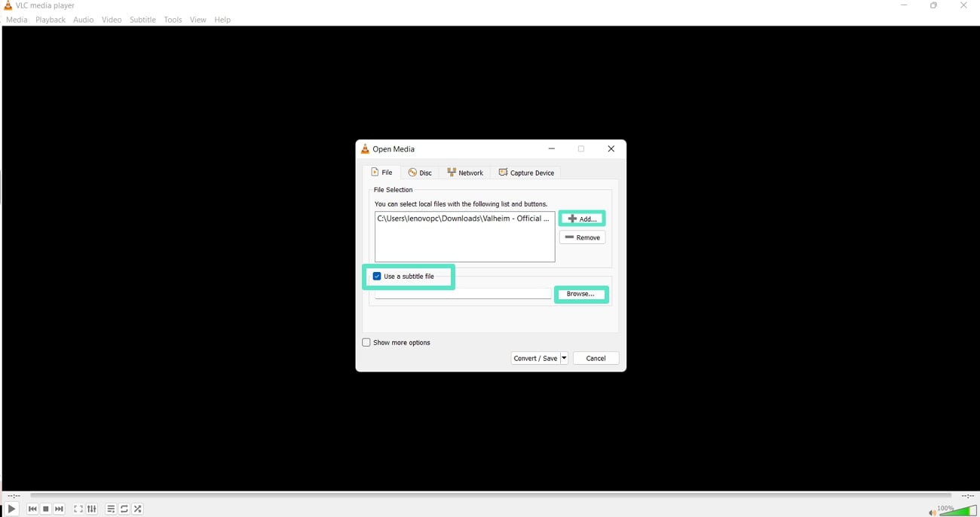Select the Valheim file path entry
The image size is (980, 517).
coord(463,219)
